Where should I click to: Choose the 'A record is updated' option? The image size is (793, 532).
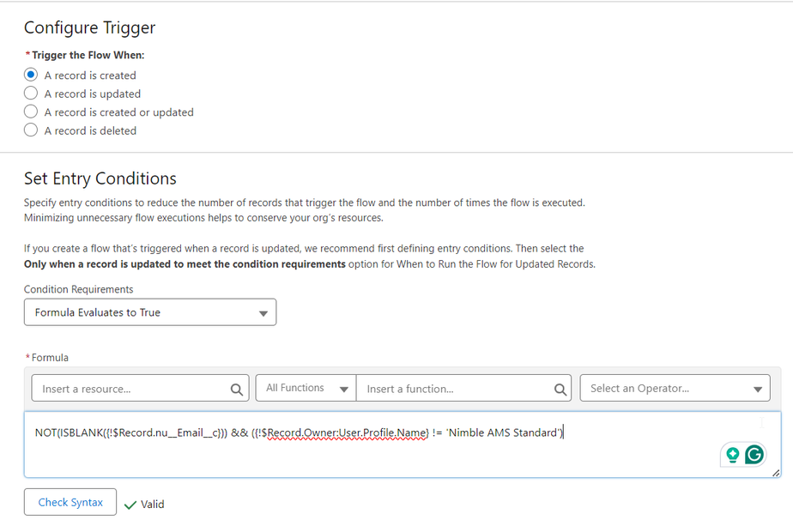pos(31,94)
